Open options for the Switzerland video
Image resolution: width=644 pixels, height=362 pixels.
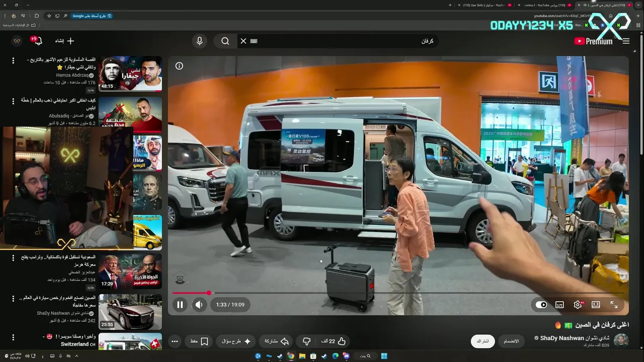point(14,336)
